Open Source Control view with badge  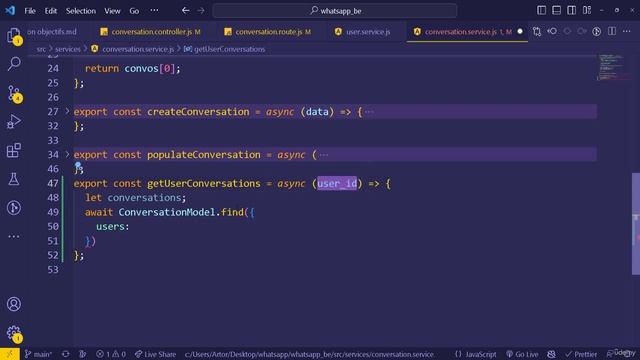coord(14,93)
